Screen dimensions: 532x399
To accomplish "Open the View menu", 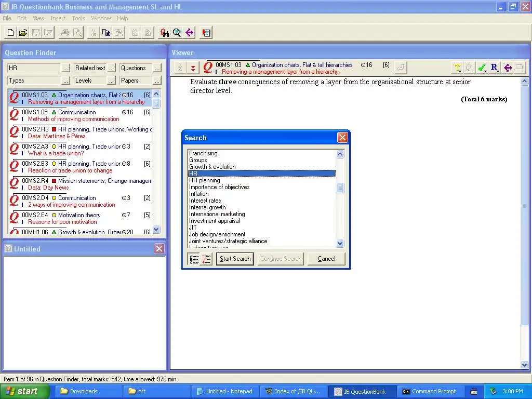I will pos(38,18).
